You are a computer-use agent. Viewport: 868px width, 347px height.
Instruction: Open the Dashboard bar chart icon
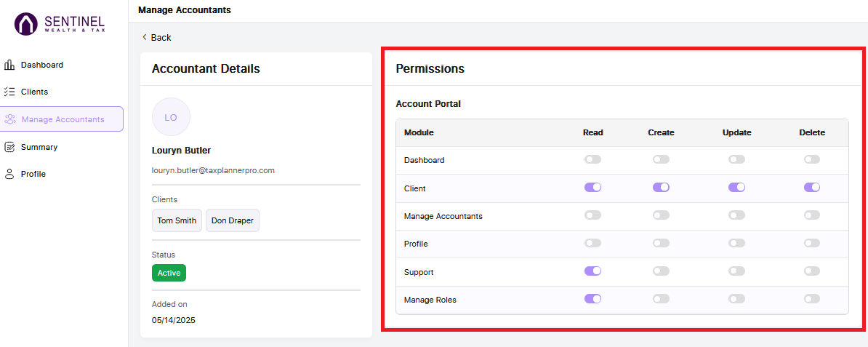(x=9, y=65)
